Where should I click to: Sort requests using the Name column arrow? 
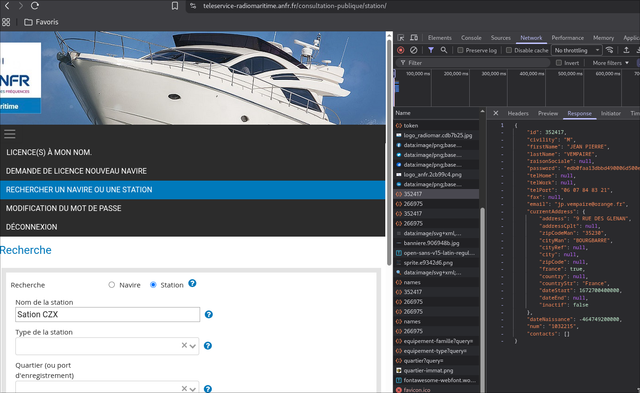click(x=482, y=112)
